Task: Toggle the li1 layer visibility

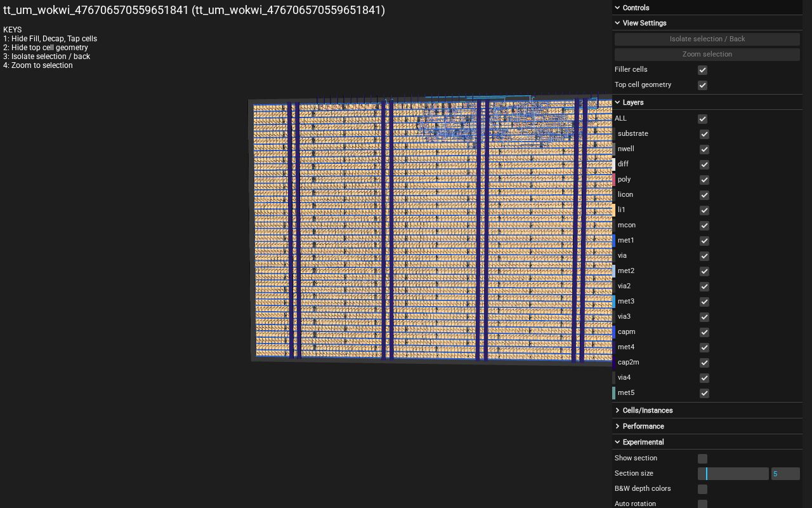Action: [x=704, y=210]
